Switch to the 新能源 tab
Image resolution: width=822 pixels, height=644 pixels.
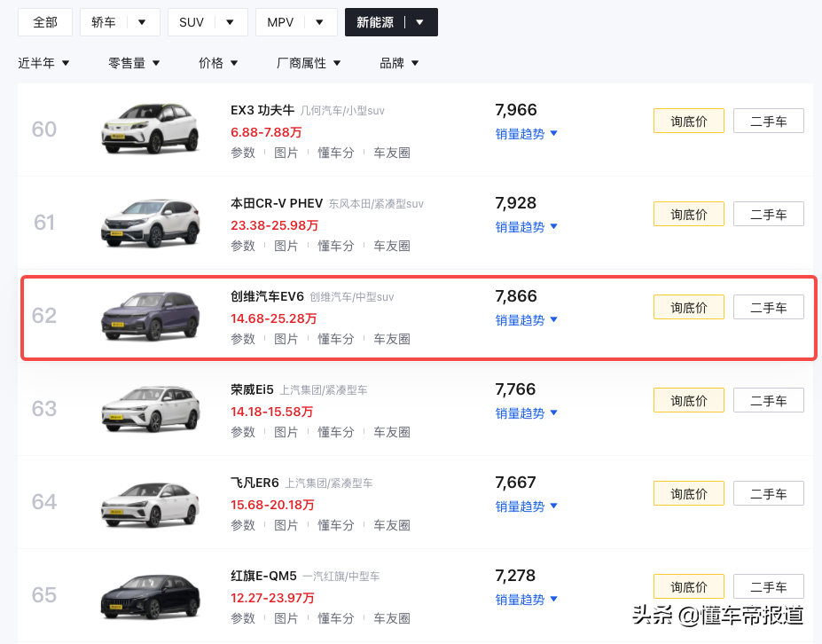click(x=375, y=22)
